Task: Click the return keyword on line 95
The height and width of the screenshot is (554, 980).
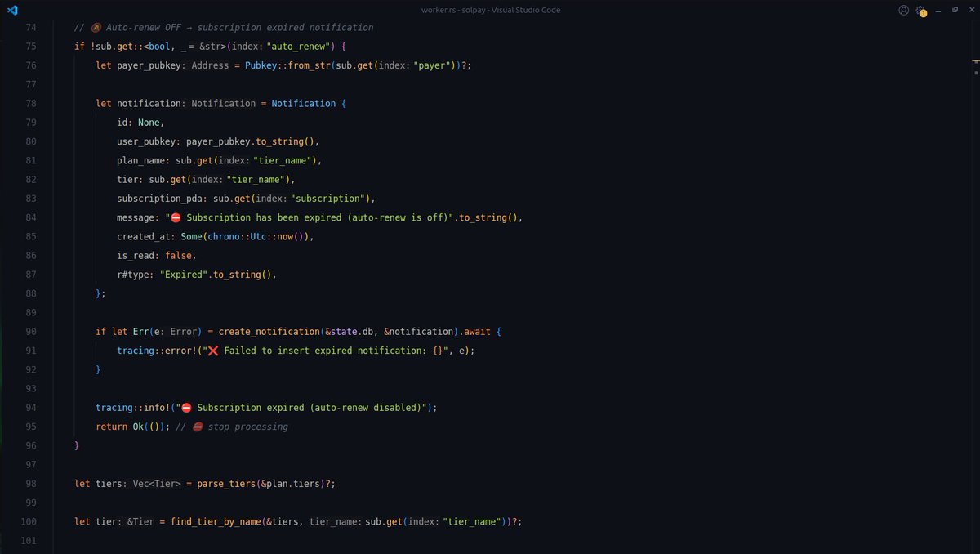Action: (112, 427)
